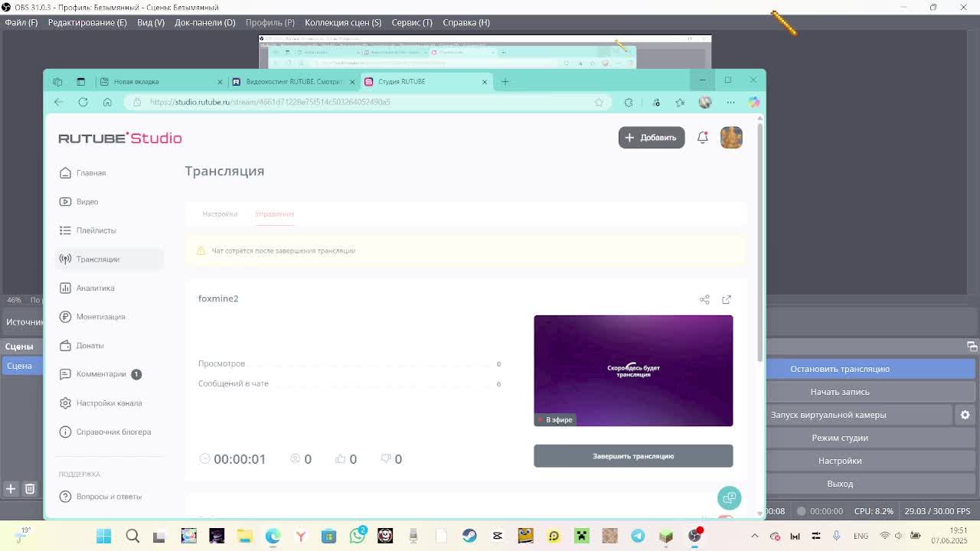Viewport: 980px width, 551px height.
Task: Open the user profile avatar menu
Action: click(731, 138)
